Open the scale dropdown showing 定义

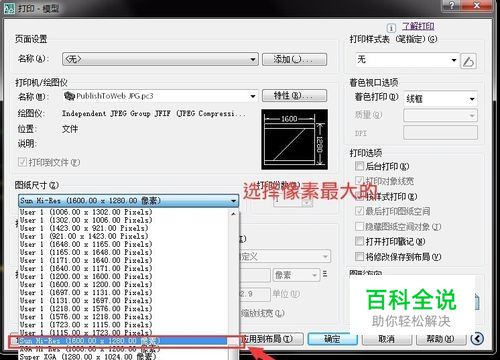coord(284,256)
